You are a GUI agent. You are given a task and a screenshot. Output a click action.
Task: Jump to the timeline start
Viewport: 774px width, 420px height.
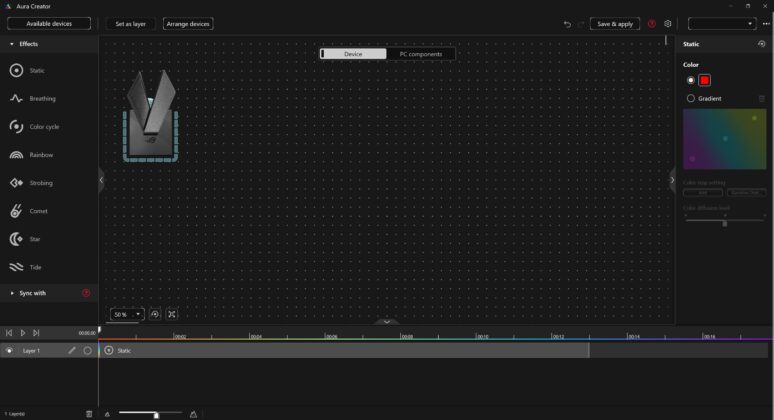(x=9, y=333)
